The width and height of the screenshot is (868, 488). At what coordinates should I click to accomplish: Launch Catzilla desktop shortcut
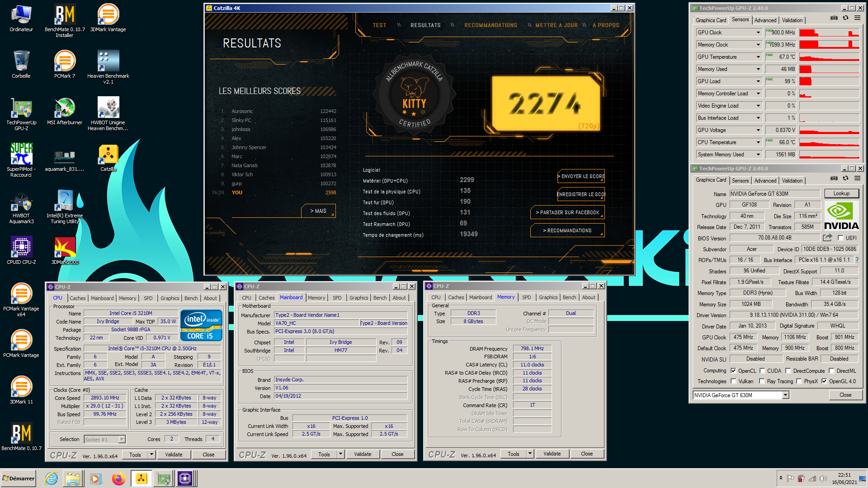[108, 158]
